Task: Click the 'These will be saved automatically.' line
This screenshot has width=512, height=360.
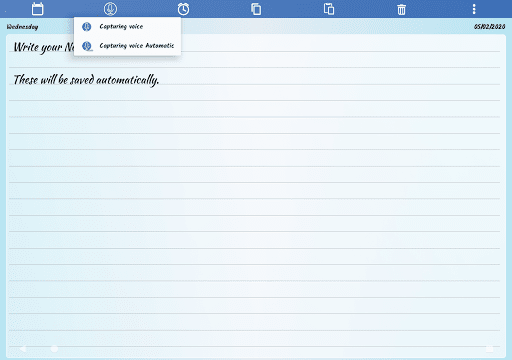Action: [x=86, y=80]
